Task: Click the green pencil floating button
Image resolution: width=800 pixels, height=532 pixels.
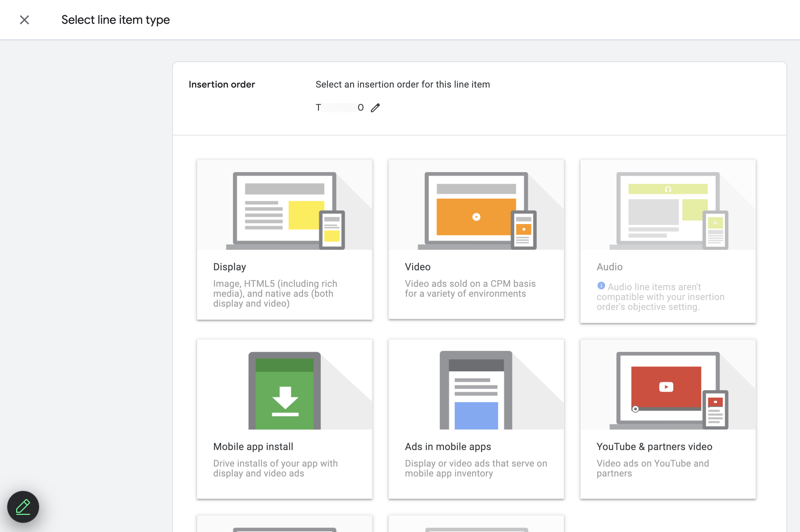Action: click(23, 507)
